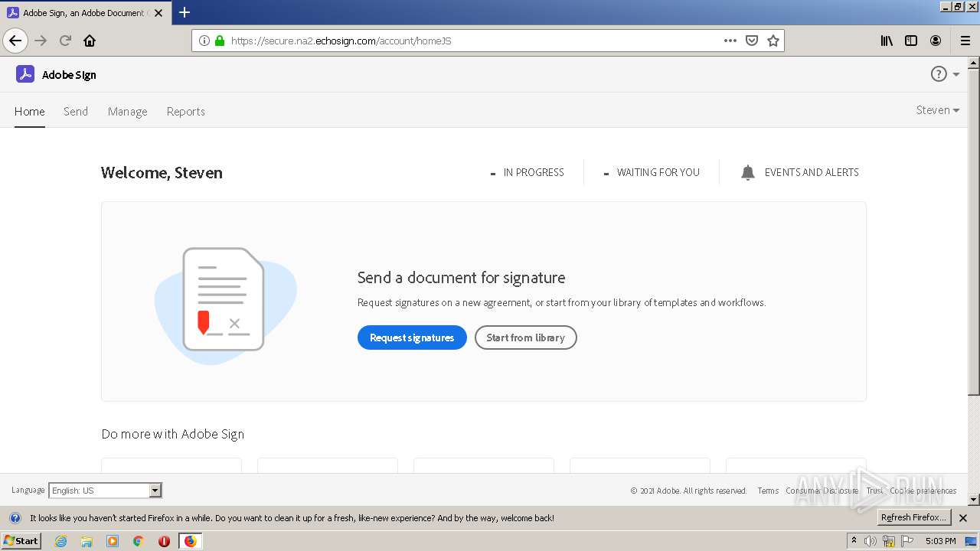Open the Firefox Library icon
Screen dimensions: 980x551
pyautogui.click(x=887, y=41)
